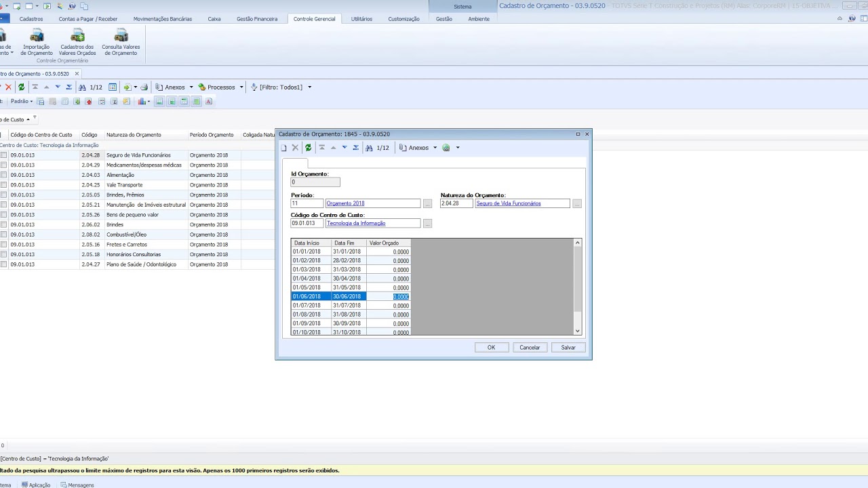Image resolution: width=868 pixels, height=488 pixels.
Task: Check the box for Brindes, Prêmios row
Action: click(x=3, y=195)
